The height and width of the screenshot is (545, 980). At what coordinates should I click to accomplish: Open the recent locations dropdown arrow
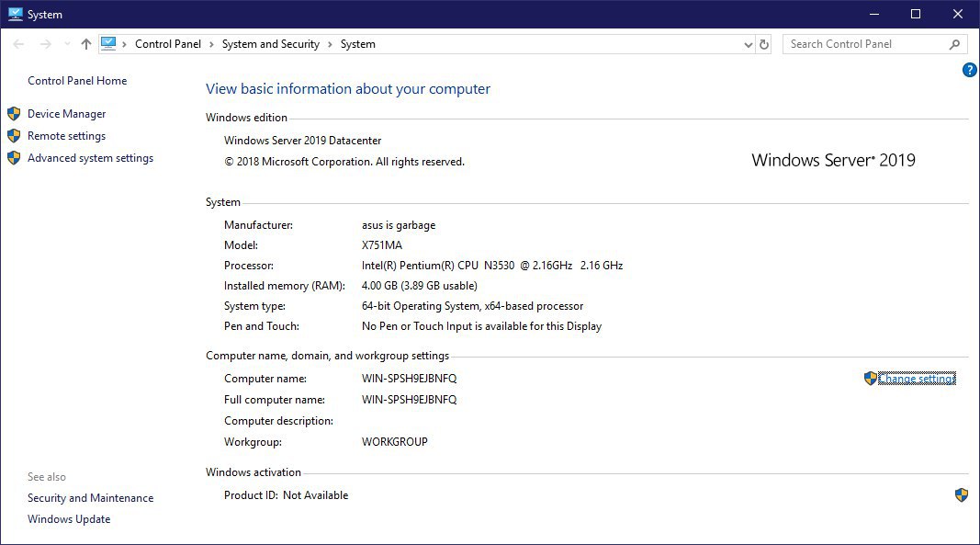pyautogui.click(x=67, y=44)
